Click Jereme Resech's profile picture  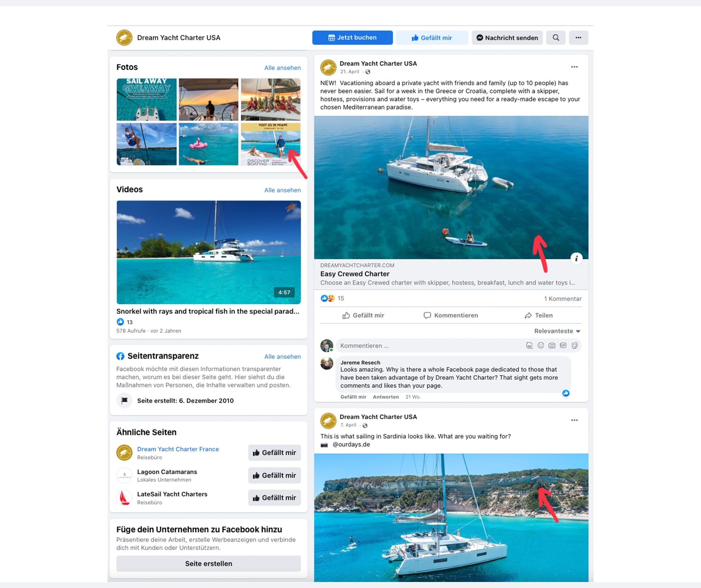327,363
